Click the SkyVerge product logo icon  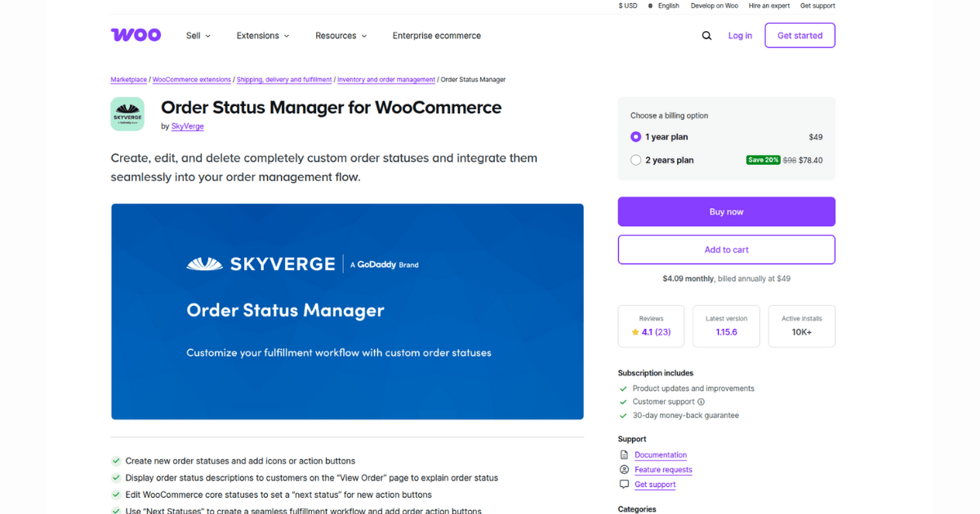[127, 114]
